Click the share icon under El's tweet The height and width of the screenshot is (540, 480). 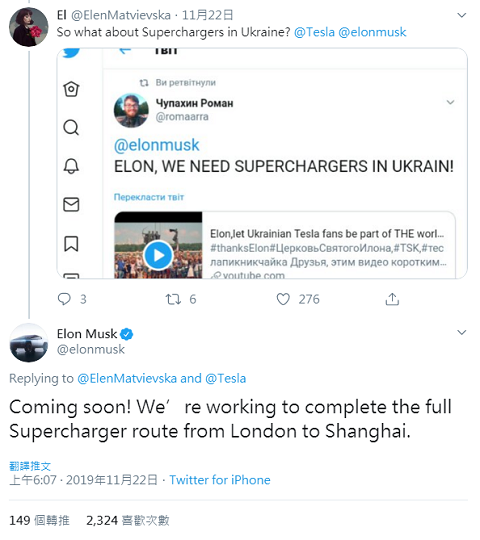(x=392, y=299)
